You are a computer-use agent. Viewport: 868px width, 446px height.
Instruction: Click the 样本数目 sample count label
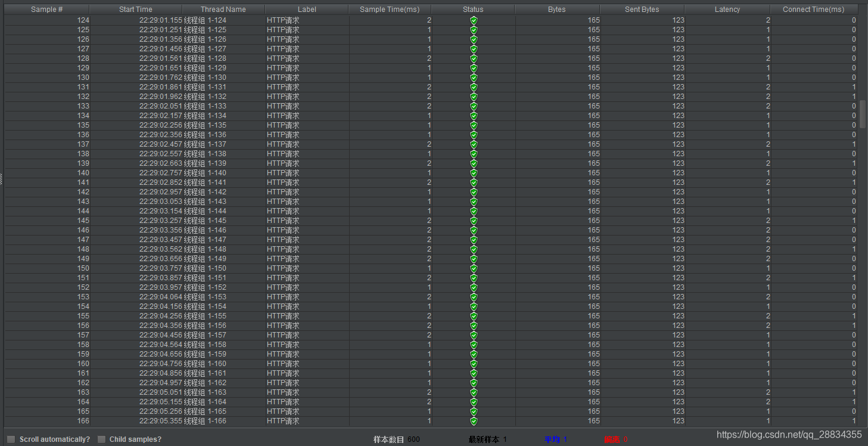coord(389,439)
